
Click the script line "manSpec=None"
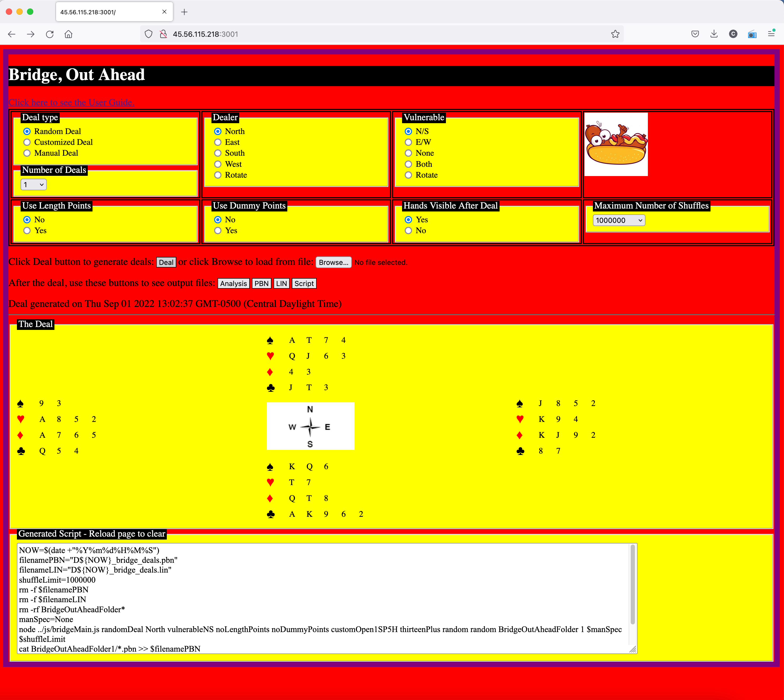tap(46, 619)
